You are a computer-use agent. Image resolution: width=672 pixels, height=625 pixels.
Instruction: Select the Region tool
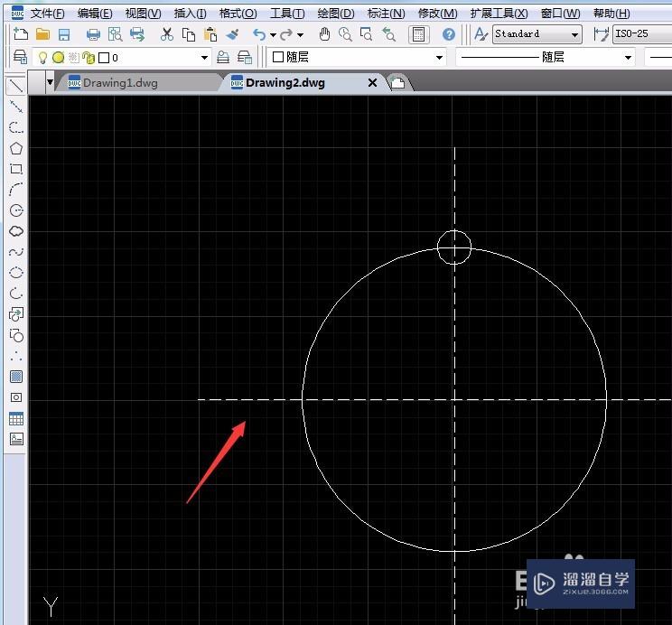16,397
